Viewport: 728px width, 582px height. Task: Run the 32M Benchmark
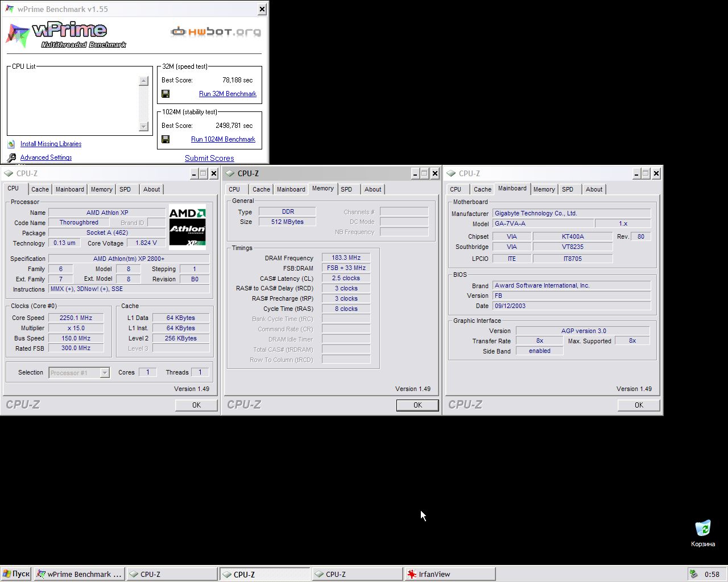(227, 94)
